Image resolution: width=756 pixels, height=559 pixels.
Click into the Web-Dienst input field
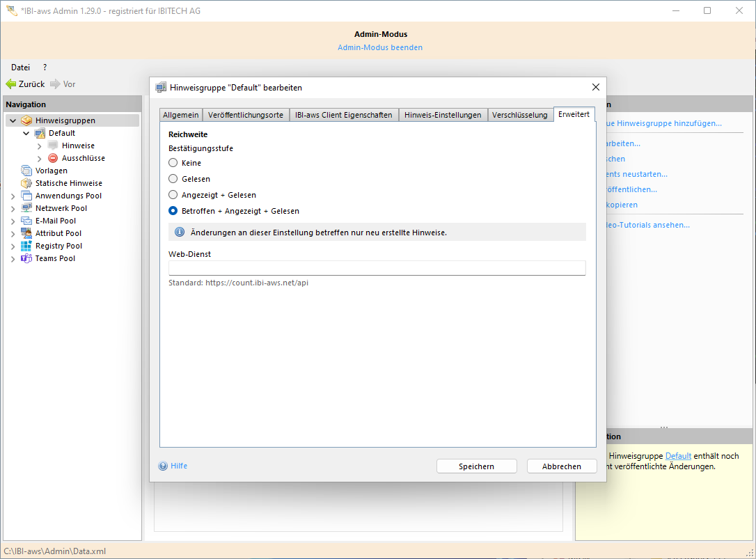click(377, 268)
